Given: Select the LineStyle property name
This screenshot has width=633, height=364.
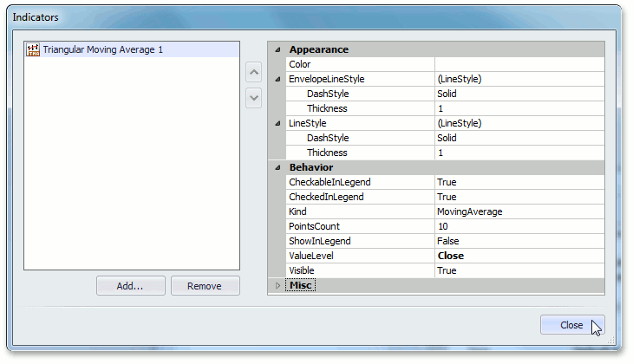Looking at the screenshot, I should pyautogui.click(x=307, y=123).
